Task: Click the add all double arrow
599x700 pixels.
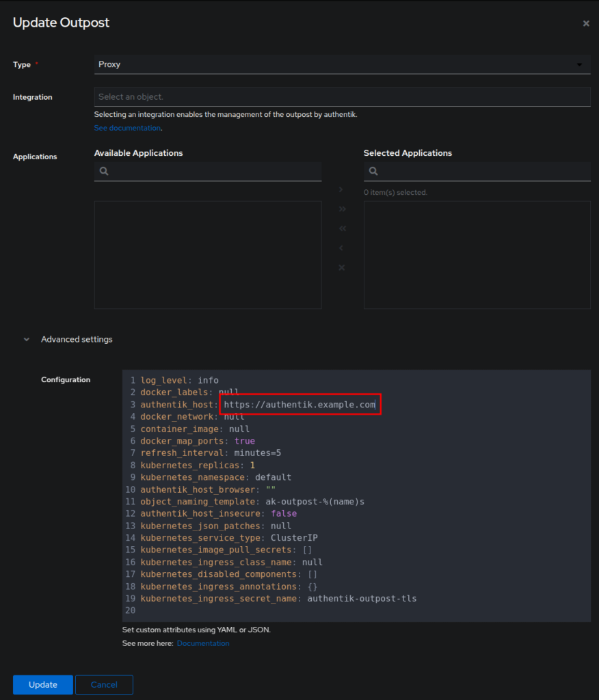Action: [x=342, y=209]
